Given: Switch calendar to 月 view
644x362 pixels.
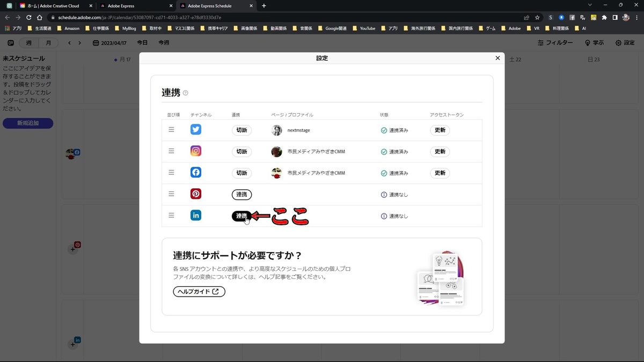Looking at the screenshot, I should click(x=48, y=43).
